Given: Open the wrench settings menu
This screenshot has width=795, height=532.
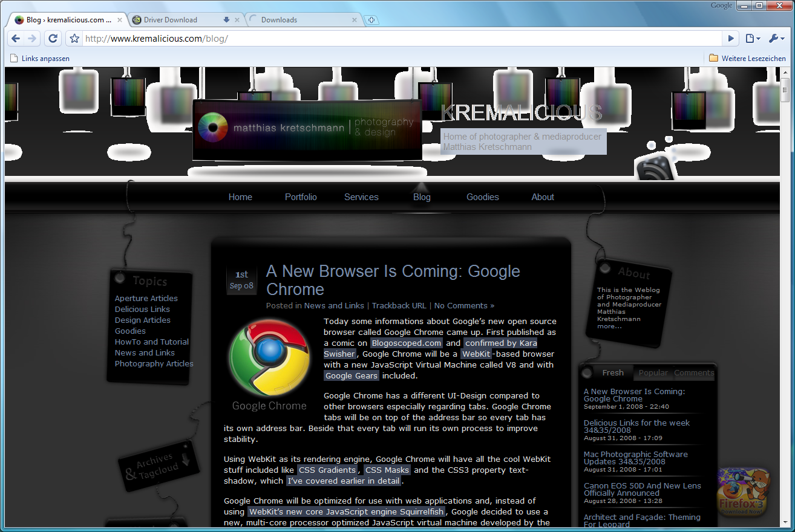Looking at the screenshot, I should click(777, 39).
